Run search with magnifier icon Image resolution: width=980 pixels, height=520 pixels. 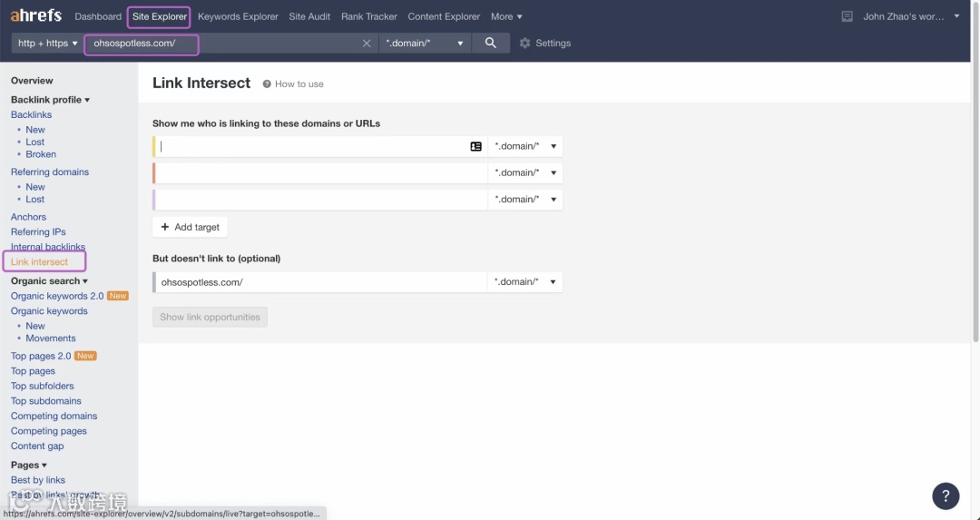491,44
